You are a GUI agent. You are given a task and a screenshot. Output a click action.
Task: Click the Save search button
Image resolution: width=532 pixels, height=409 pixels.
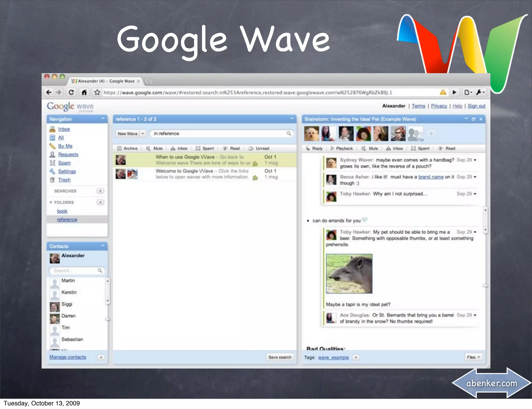(280, 357)
